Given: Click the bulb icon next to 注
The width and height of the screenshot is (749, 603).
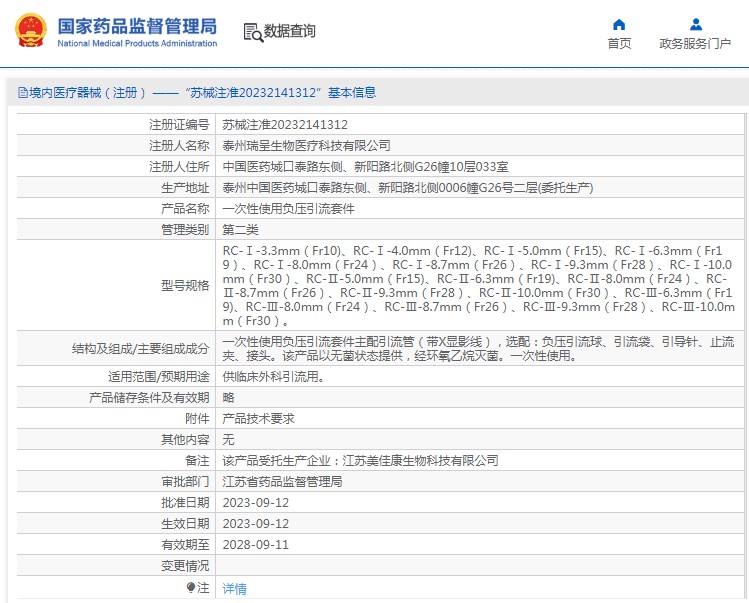Looking at the screenshot, I should click(x=191, y=587).
